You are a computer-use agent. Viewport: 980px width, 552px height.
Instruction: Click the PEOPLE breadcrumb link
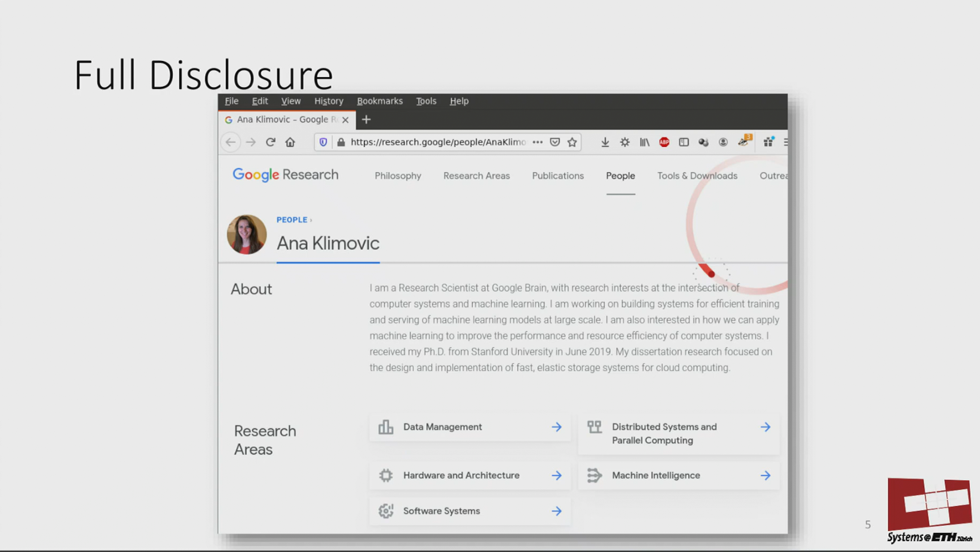(292, 220)
